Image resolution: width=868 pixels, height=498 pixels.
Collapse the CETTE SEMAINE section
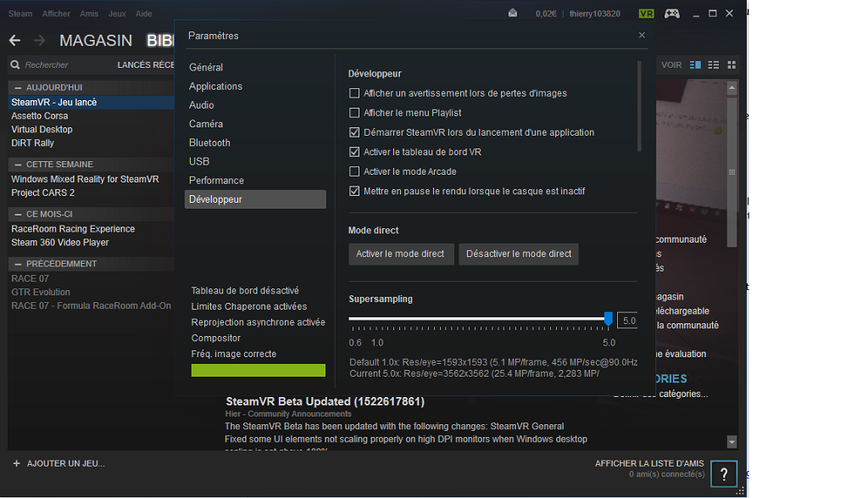[18, 165]
